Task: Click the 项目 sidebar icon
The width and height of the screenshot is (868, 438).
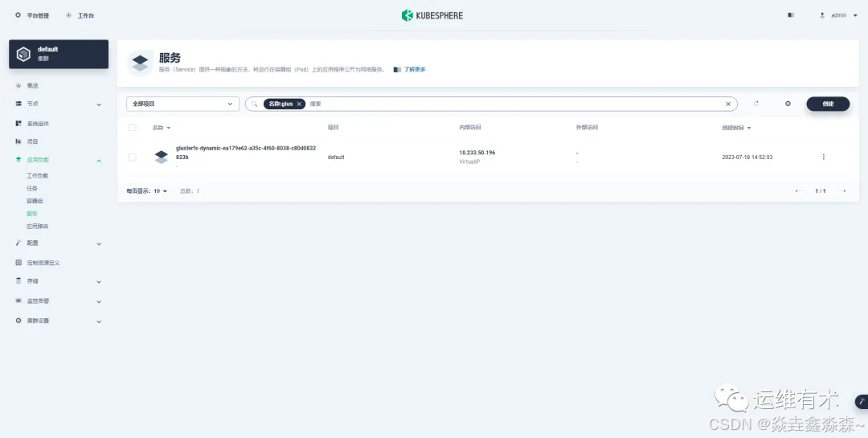Action: (18, 141)
